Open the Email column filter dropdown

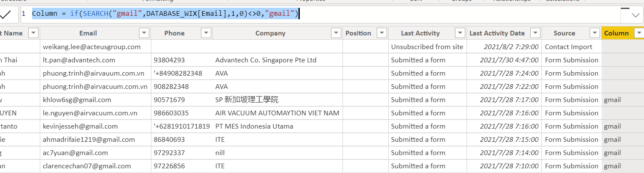(144, 33)
